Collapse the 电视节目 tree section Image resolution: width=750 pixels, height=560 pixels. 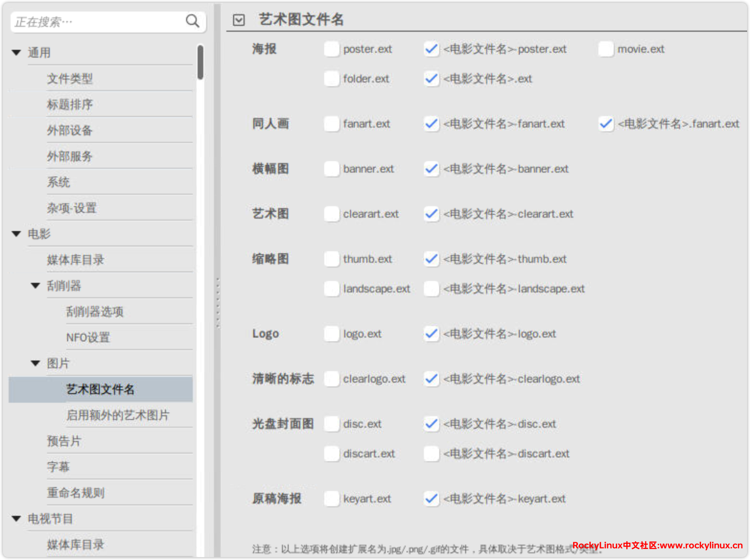[16, 519]
